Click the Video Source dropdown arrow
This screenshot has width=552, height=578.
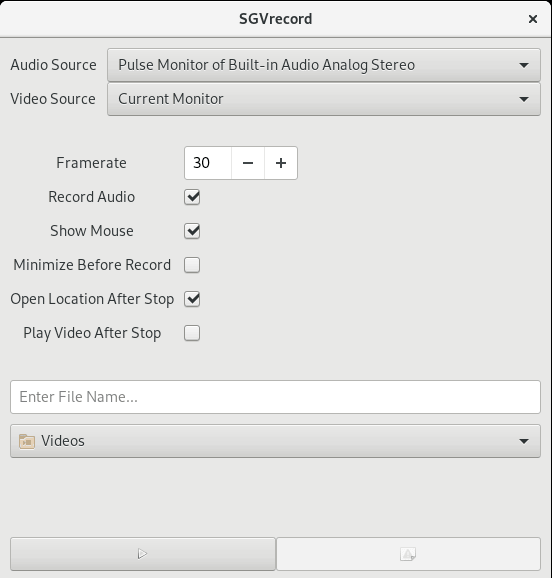524,99
